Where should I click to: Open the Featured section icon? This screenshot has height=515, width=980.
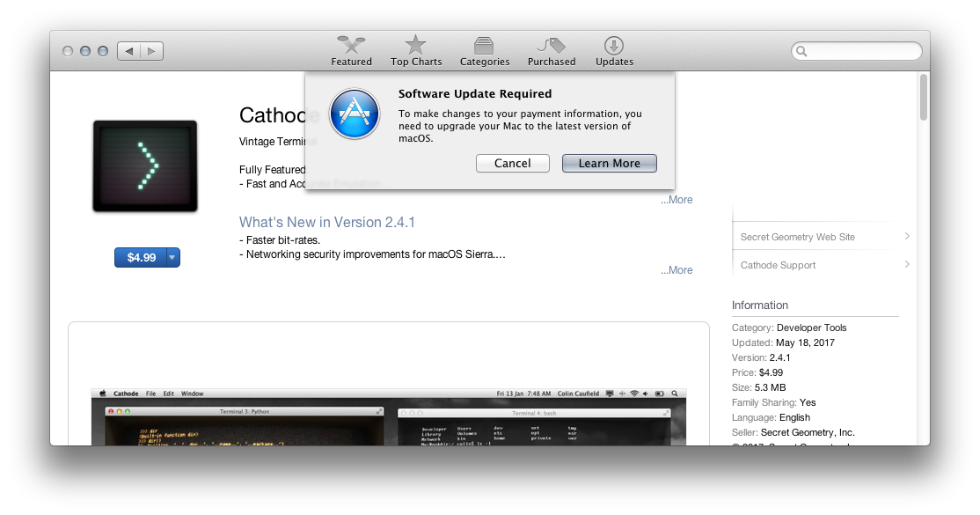click(x=351, y=45)
